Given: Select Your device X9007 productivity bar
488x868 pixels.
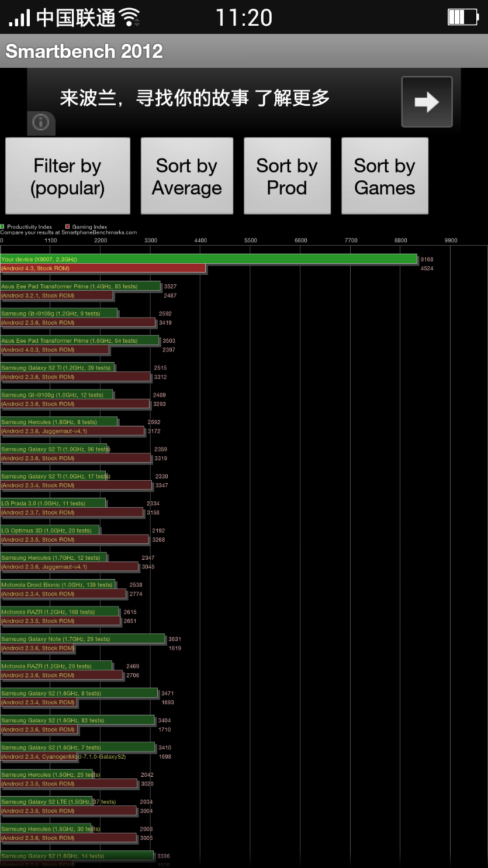Looking at the screenshot, I should [209, 259].
